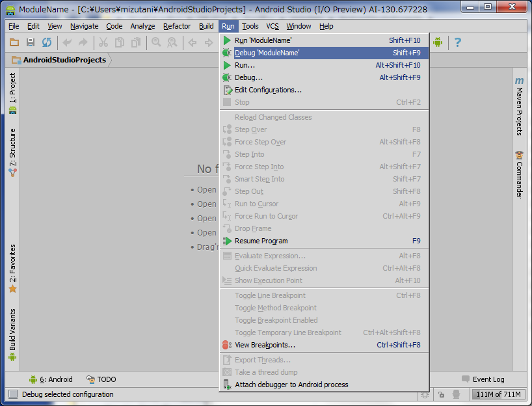Click the Take a thread dump entry

(x=325, y=372)
